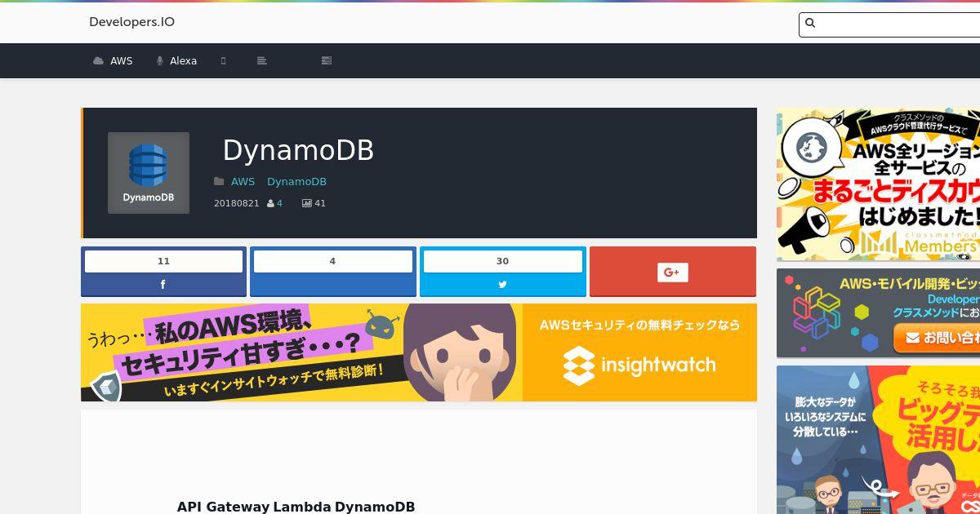The image size is (980, 514).
Task: Open the AWS discount Members banner
Action: (x=878, y=184)
